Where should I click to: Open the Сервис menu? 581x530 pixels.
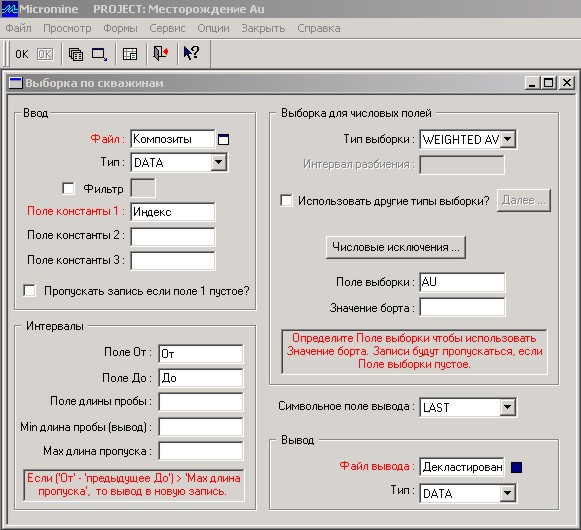(167, 28)
